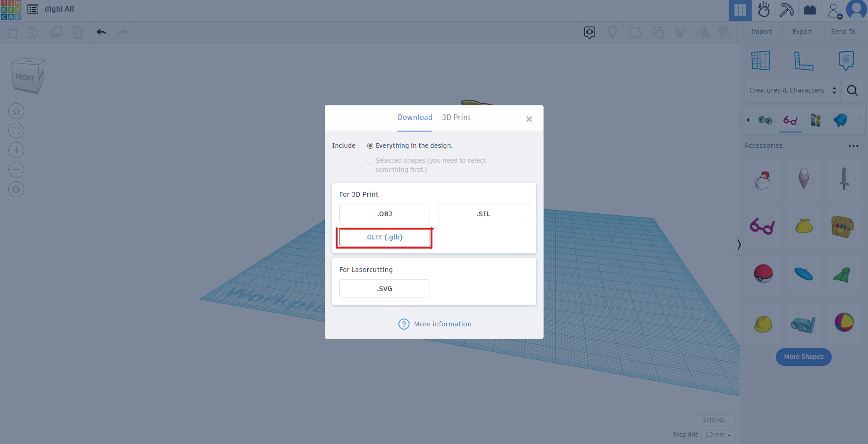Download as GLTF (.glb)

pos(384,237)
